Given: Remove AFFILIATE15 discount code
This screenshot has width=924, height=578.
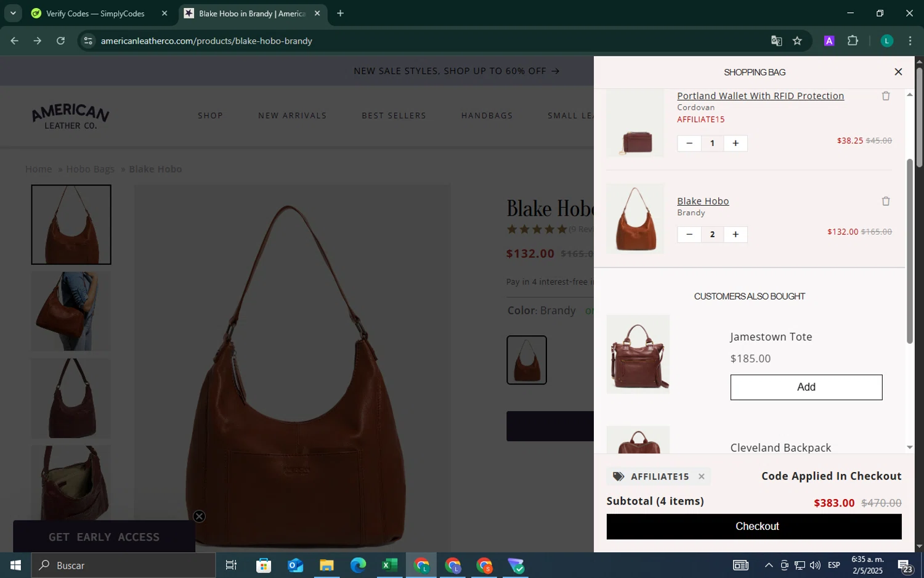Looking at the screenshot, I should 701,476.
